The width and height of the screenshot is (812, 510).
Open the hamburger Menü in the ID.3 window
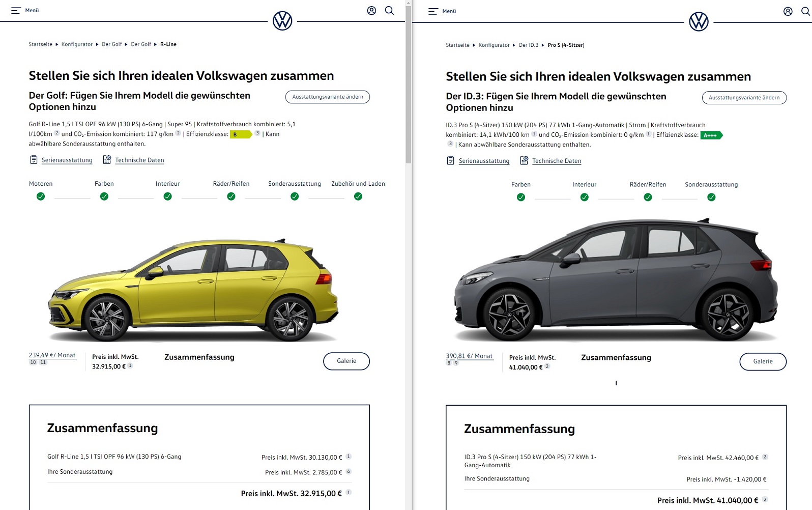[x=442, y=11]
